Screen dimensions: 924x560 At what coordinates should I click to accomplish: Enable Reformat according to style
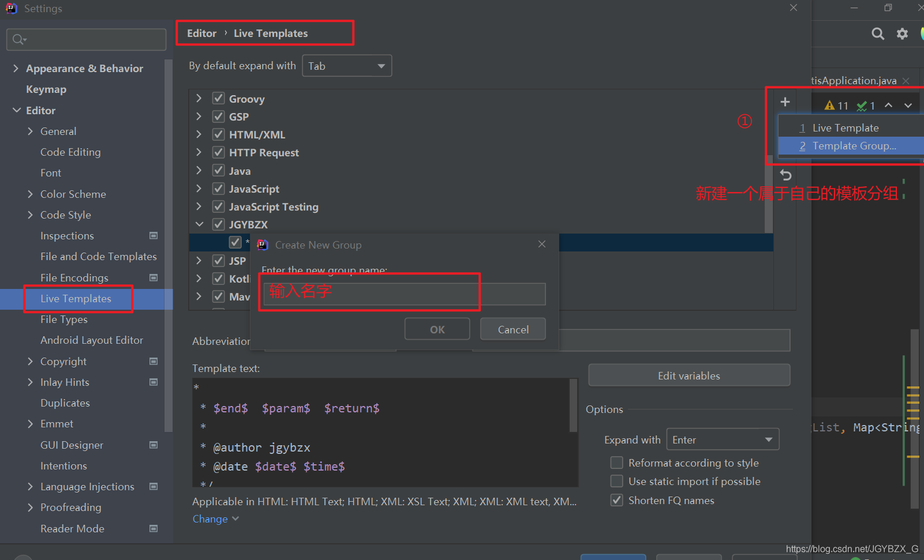(x=617, y=463)
